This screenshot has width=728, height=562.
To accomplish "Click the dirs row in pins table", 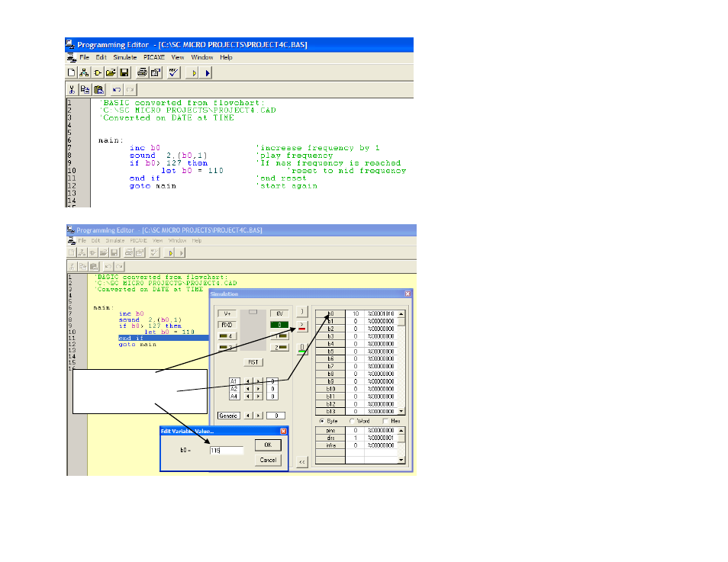I will tap(356, 438).
